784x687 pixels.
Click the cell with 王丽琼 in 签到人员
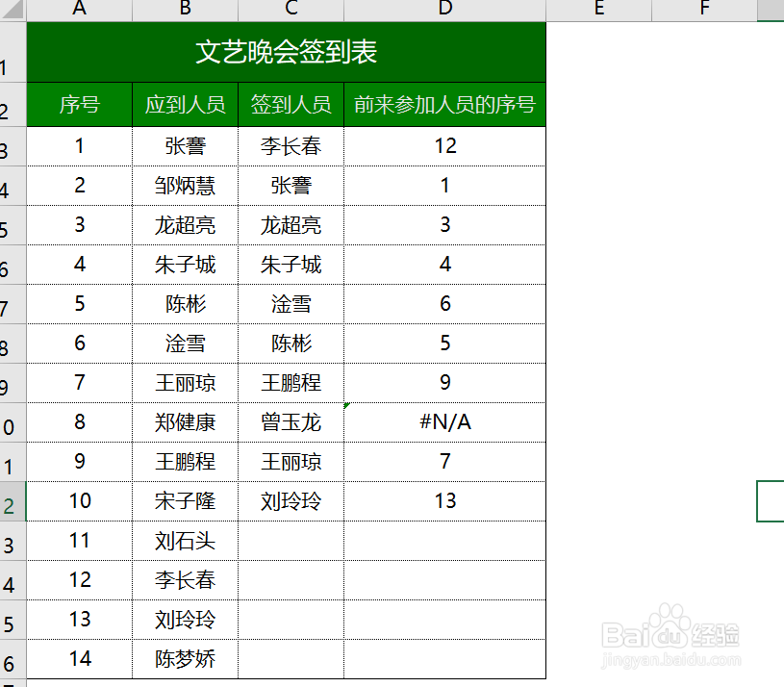[x=290, y=462]
